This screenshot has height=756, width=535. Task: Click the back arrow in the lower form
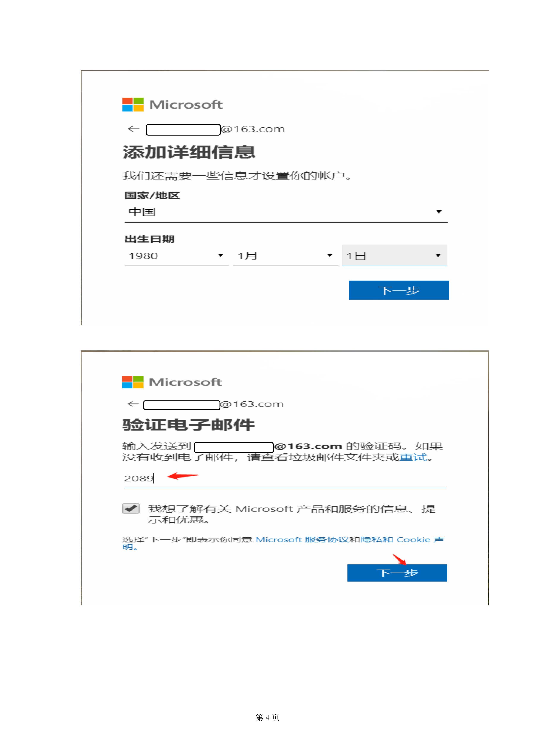point(133,404)
